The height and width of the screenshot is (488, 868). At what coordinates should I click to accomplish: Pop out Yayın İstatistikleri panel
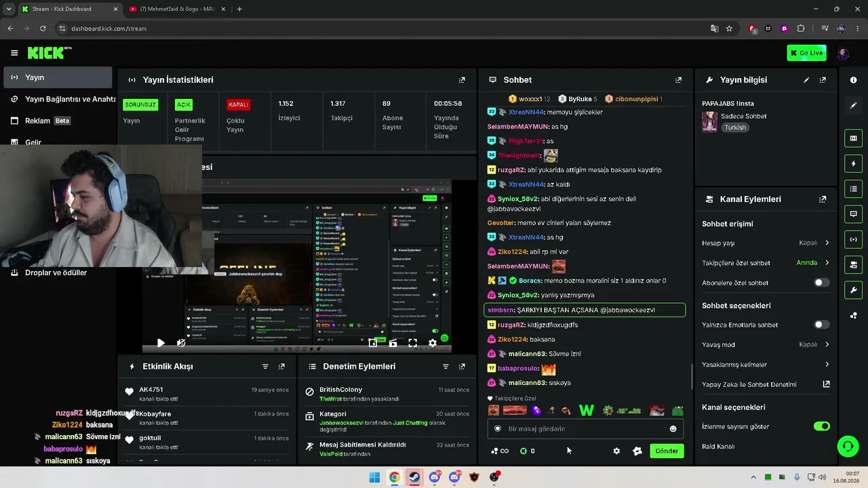pos(462,80)
